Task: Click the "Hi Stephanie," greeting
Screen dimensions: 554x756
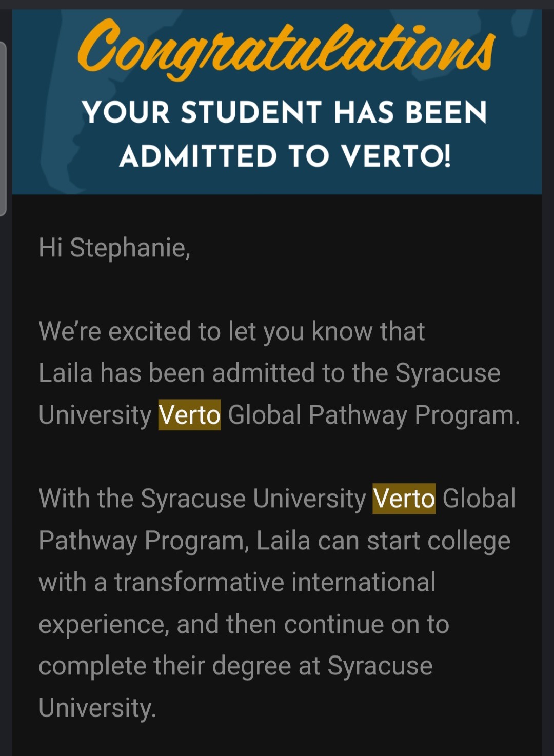Action: (114, 248)
